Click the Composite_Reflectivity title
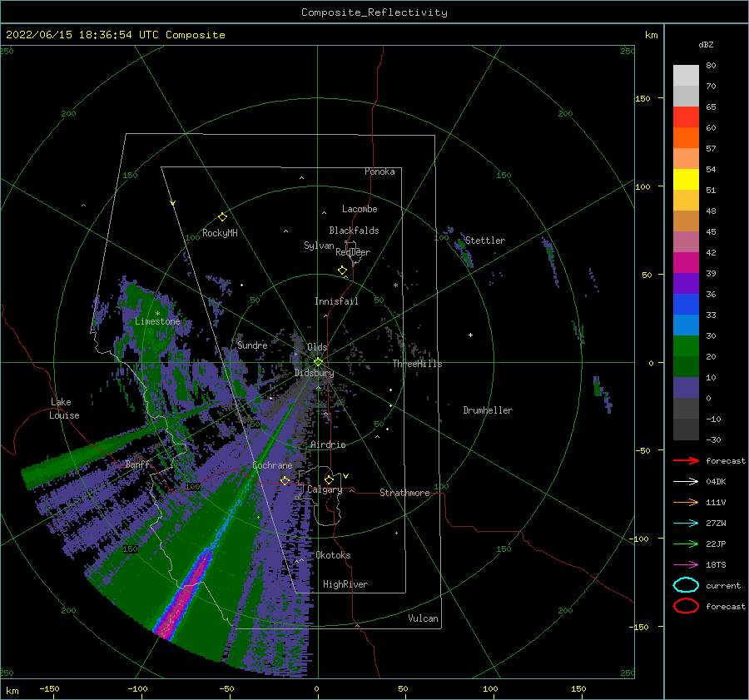 (374, 12)
